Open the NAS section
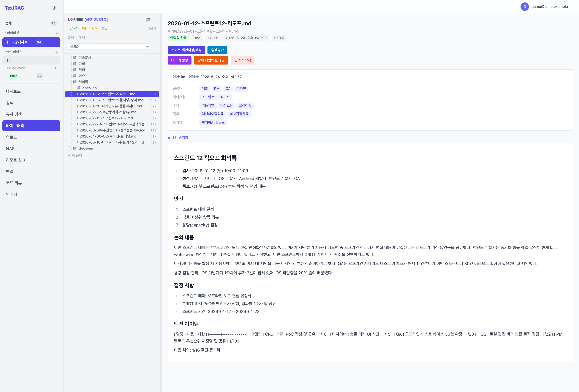This screenshot has width=579, height=392. pos(31,148)
